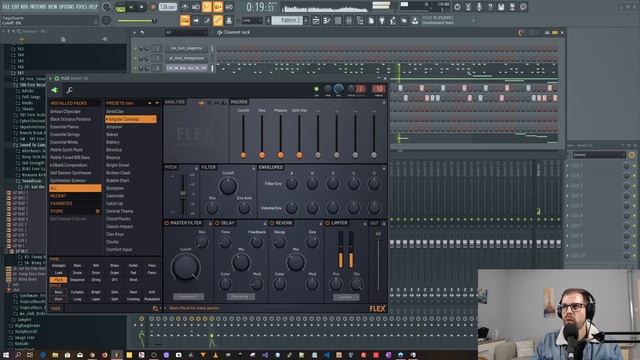This screenshot has width=640, height=360.
Task: Toggle the DELAY power button
Action: (x=217, y=223)
